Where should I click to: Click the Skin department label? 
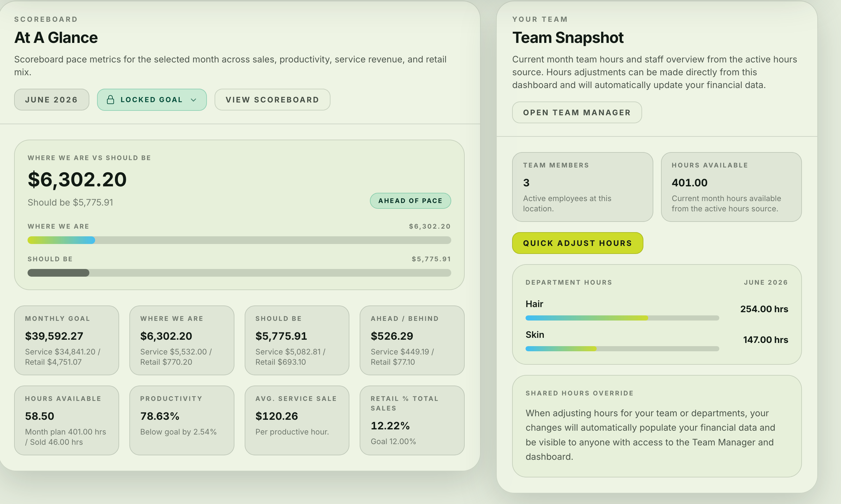(x=535, y=335)
